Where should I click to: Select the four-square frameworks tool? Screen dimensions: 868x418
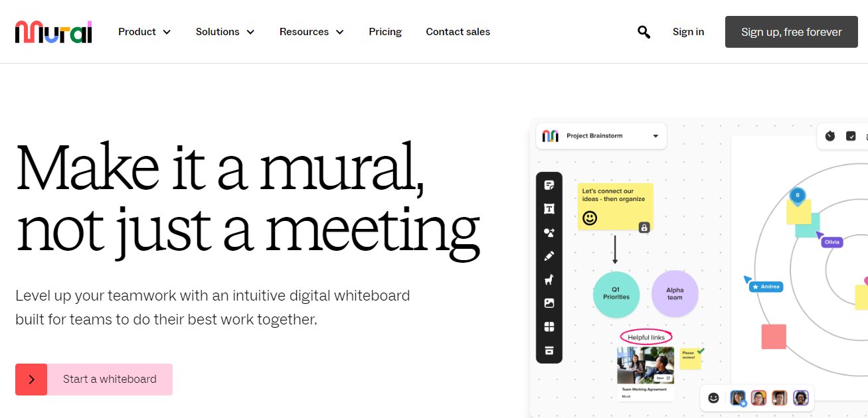click(x=549, y=327)
